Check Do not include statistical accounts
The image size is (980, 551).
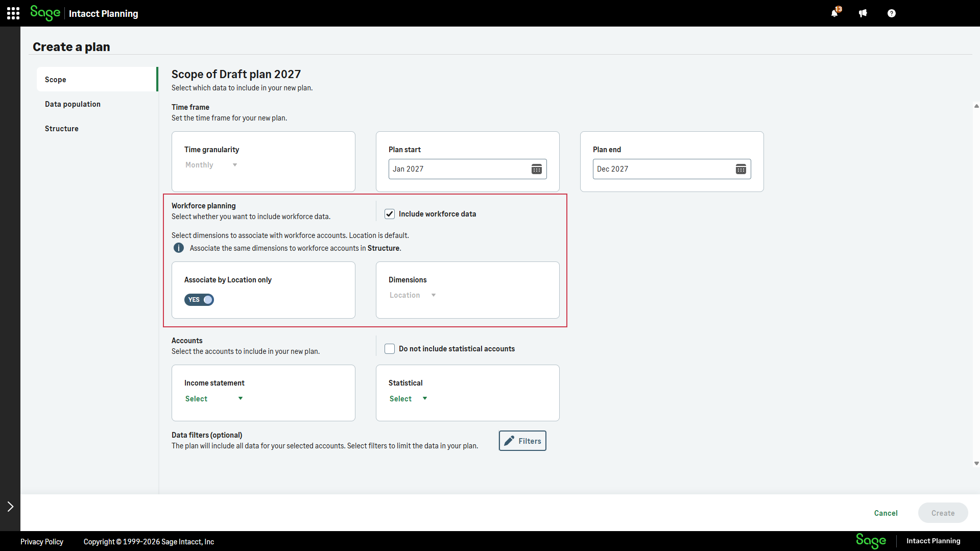pyautogui.click(x=390, y=349)
